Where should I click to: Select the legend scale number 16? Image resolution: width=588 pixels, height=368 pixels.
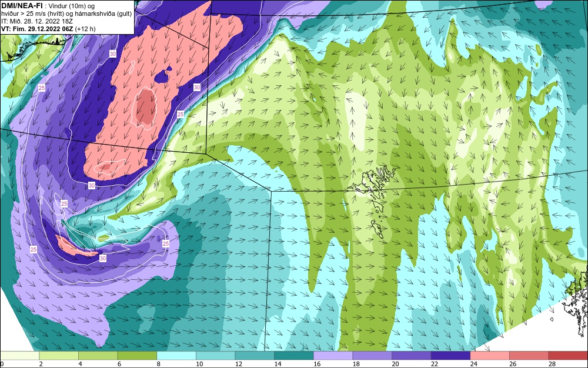(317, 364)
